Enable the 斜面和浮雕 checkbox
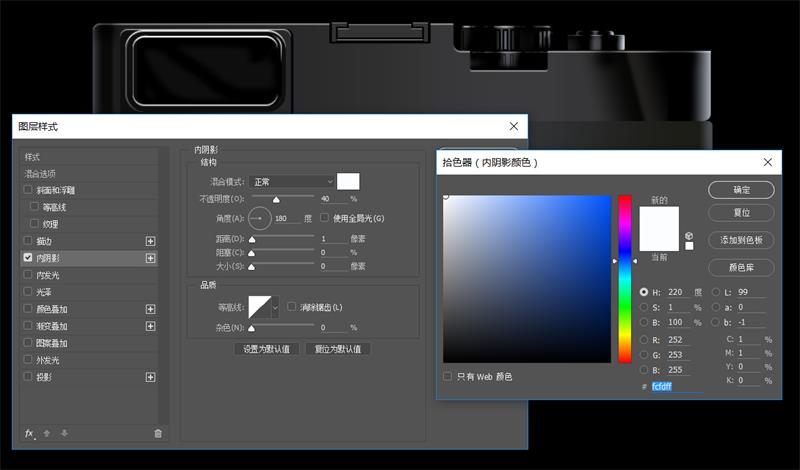The image size is (800, 470). [28, 190]
